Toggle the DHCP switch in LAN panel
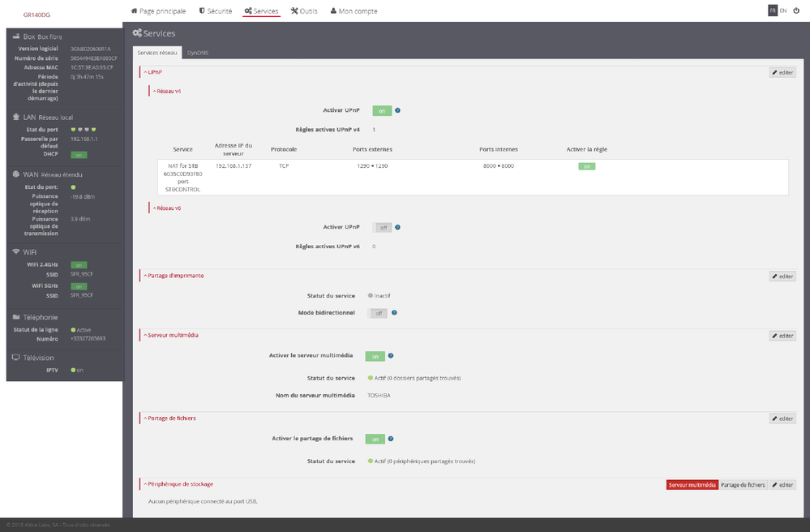The height and width of the screenshot is (532, 810). pos(79,154)
